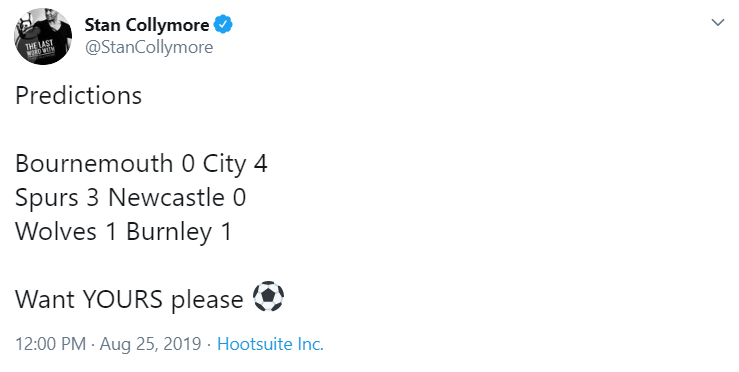
Task: Click the word please before the emoji
Action: coord(207,301)
